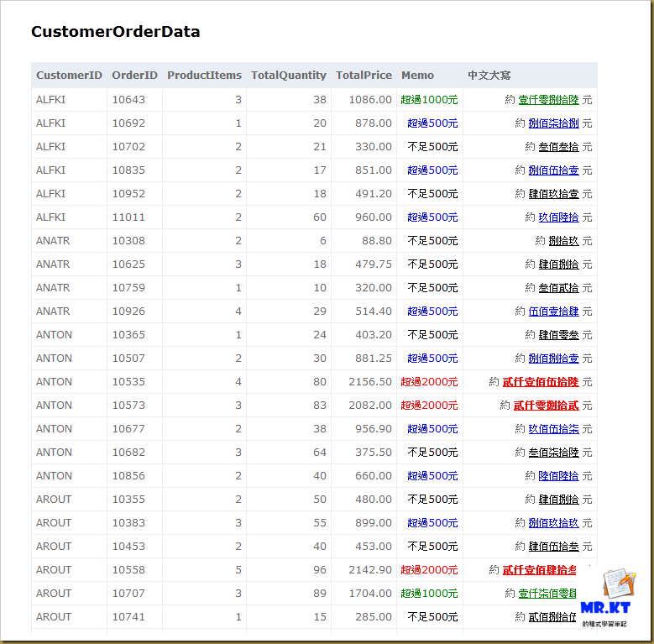Image resolution: width=654 pixels, height=644 pixels.
Task: Open the 肆佰伍拾參 link for order 10453
Action: [x=553, y=546]
